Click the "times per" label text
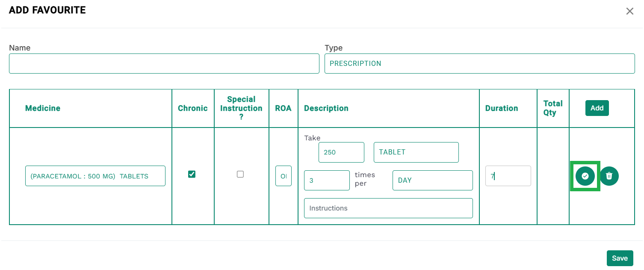The height and width of the screenshot is (270, 644). click(x=365, y=179)
